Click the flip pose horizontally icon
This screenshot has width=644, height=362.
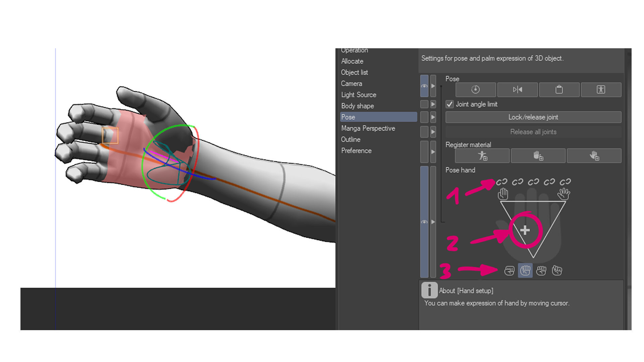(x=517, y=89)
